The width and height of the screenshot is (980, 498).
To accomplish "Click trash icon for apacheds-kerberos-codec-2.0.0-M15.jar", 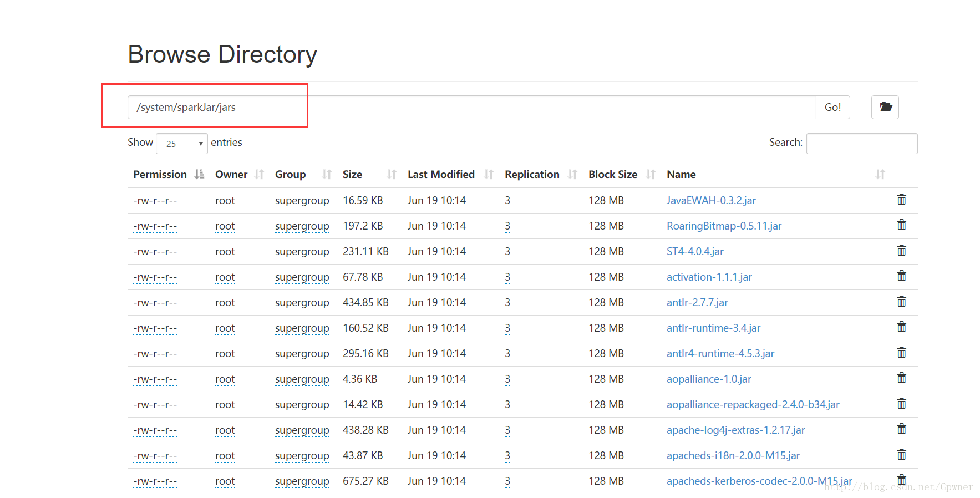I will pyautogui.click(x=901, y=480).
